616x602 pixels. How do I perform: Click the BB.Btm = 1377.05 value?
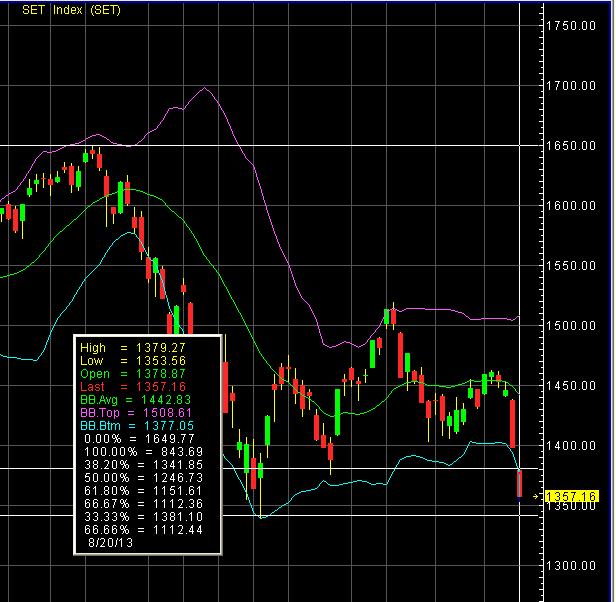click(137, 426)
